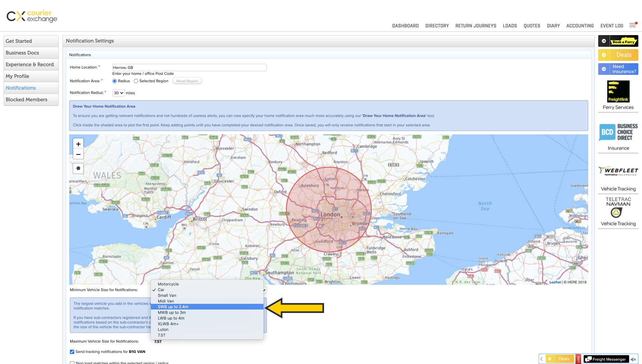Image resolution: width=642 pixels, height=364 pixels.
Task: Select 7.5T vehicle size option
Action: pos(207,335)
